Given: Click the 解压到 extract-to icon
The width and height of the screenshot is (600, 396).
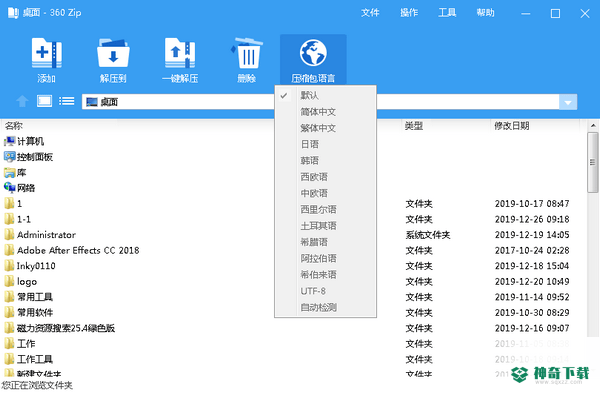Looking at the screenshot, I should [x=113, y=54].
